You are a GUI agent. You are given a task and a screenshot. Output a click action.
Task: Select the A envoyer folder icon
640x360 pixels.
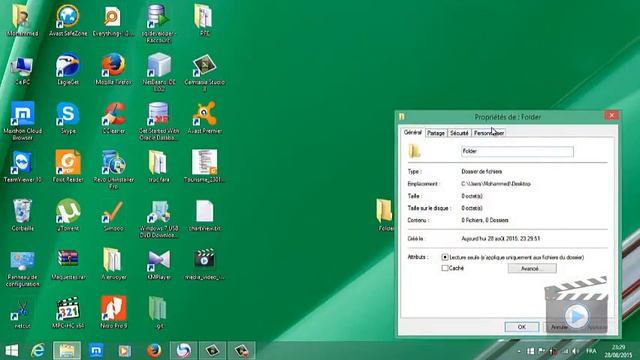(x=113, y=264)
